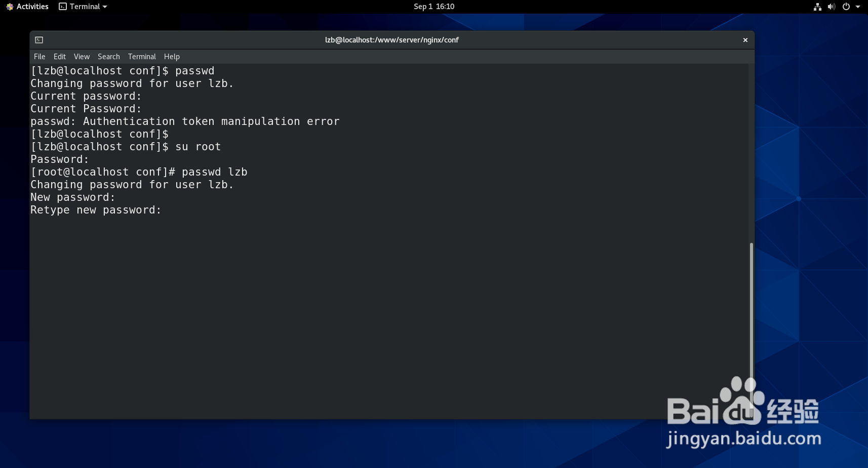This screenshot has height=468, width=868.
Task: Click the terminal window icon in titlebar
Action: tap(39, 40)
